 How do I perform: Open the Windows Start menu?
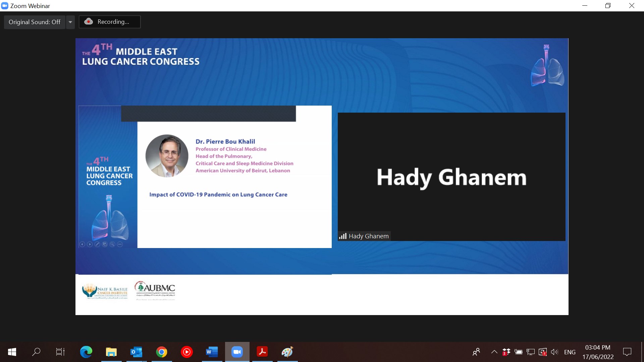pos(12,352)
